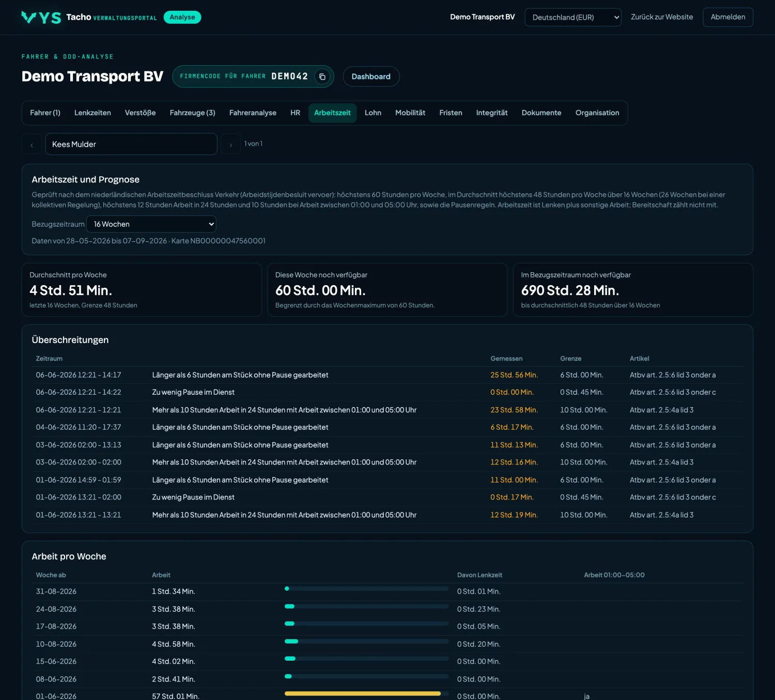Click the 2 Std. 41 Min. work value

tap(173, 679)
